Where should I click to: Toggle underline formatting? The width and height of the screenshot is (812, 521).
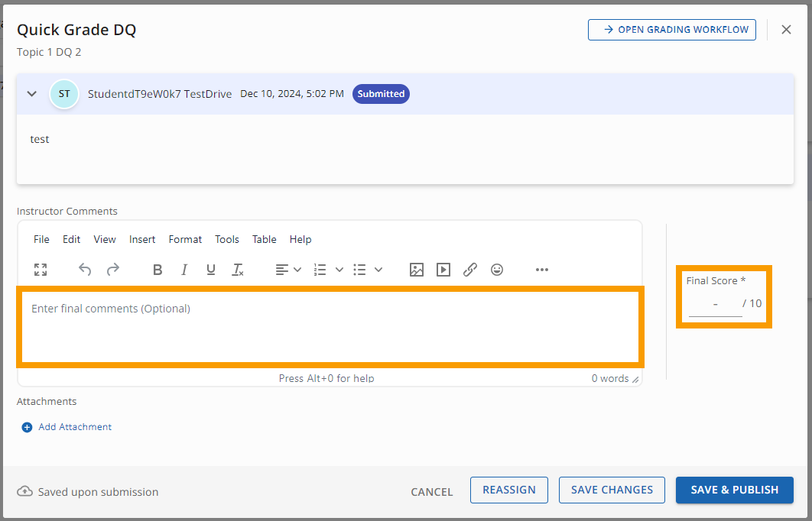pos(211,270)
